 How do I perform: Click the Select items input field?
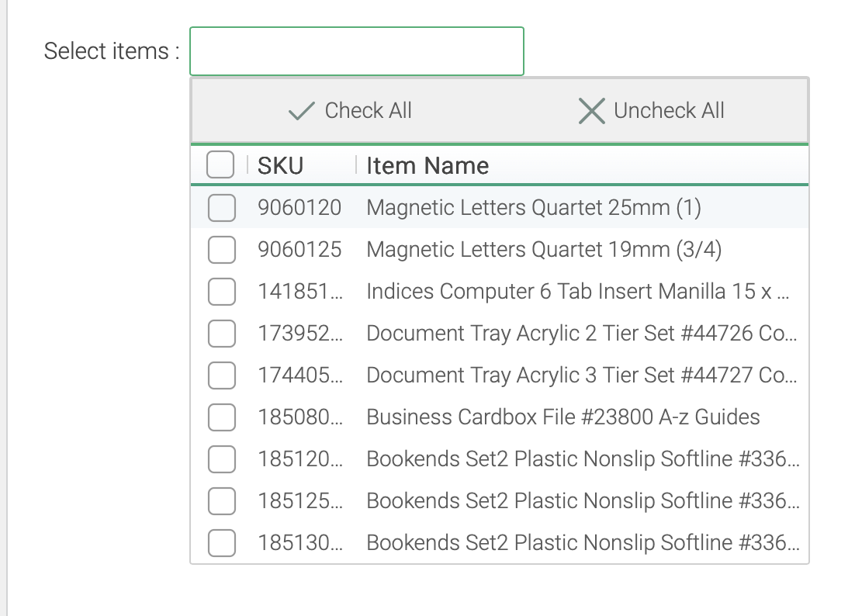356,51
